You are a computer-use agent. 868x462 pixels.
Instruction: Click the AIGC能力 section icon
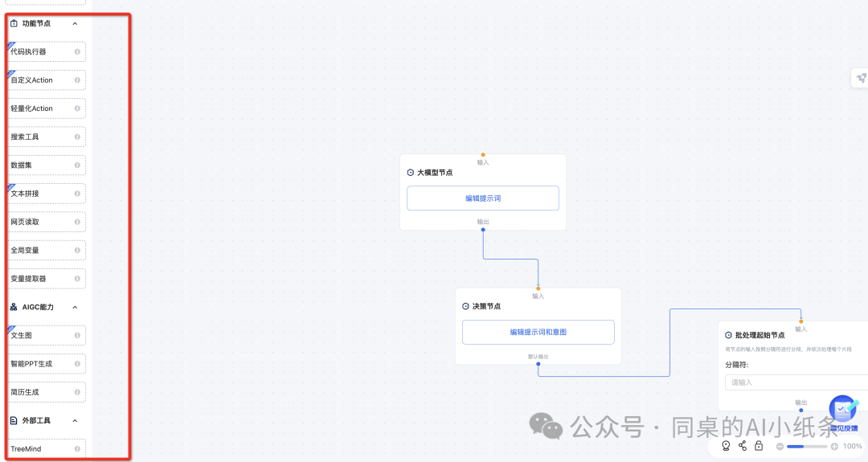(14, 307)
